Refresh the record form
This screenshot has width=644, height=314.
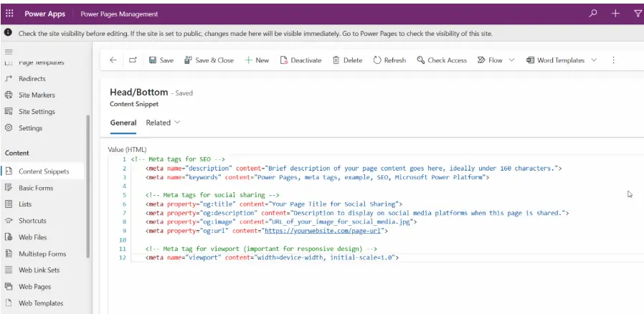(389, 60)
